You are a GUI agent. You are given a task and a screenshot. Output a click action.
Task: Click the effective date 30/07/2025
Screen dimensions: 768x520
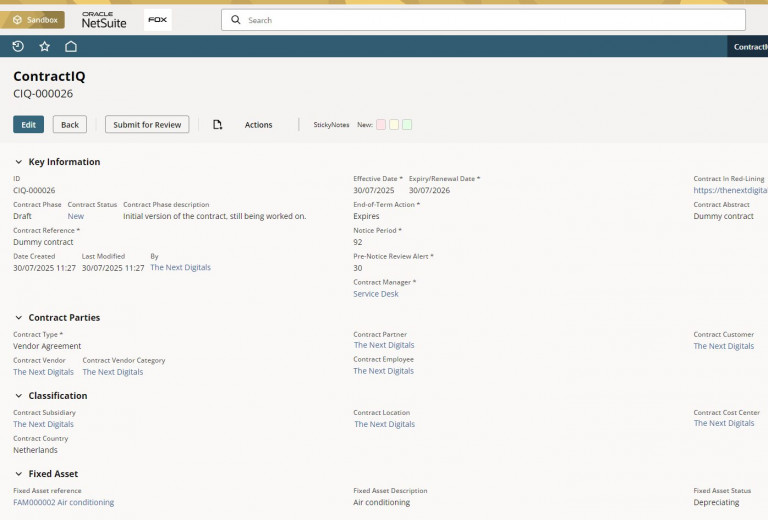click(x=374, y=190)
